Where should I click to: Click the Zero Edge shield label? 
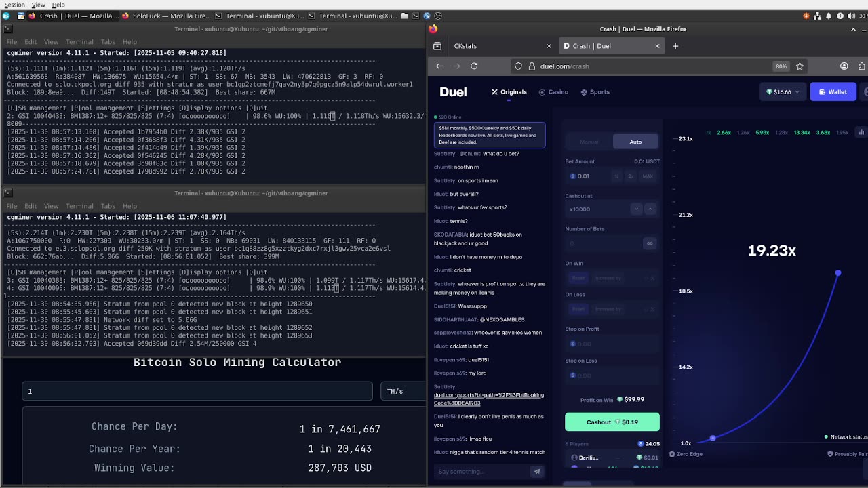(x=686, y=454)
